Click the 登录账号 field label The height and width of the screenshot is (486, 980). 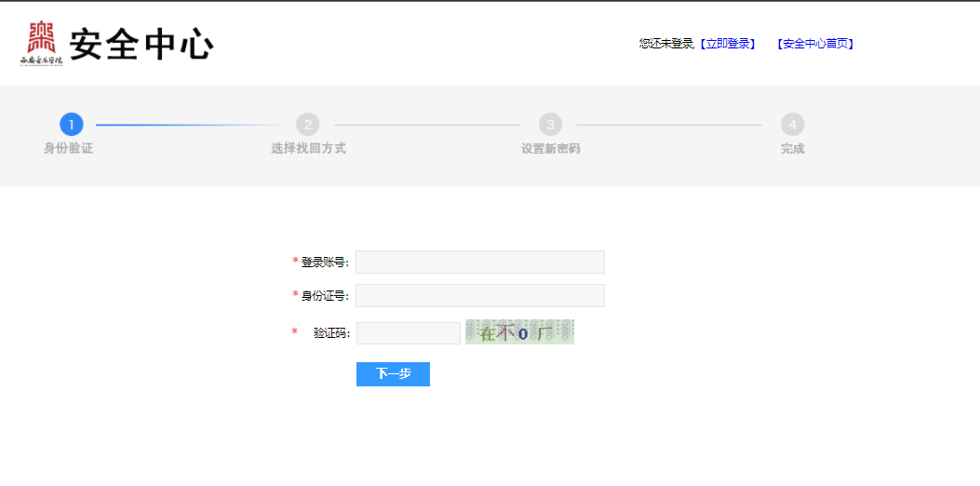pos(324,263)
